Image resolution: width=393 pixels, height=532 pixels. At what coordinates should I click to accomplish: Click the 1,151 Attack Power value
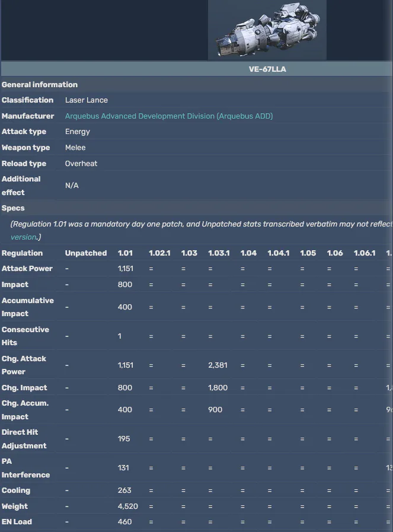point(126,269)
